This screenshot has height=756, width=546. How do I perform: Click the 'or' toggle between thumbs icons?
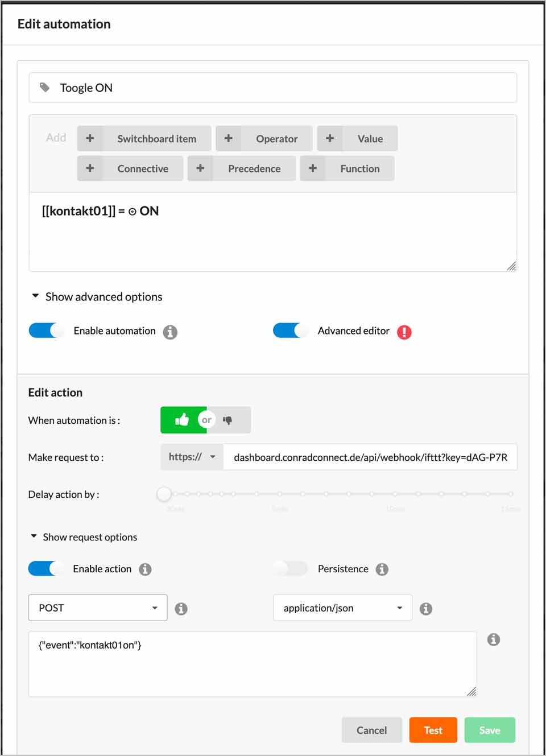[x=206, y=420]
